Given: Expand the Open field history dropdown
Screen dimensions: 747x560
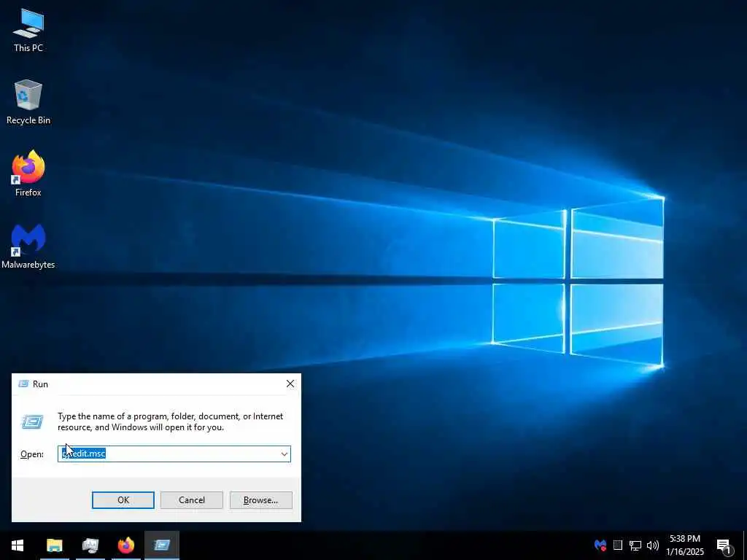Looking at the screenshot, I should 285,454.
